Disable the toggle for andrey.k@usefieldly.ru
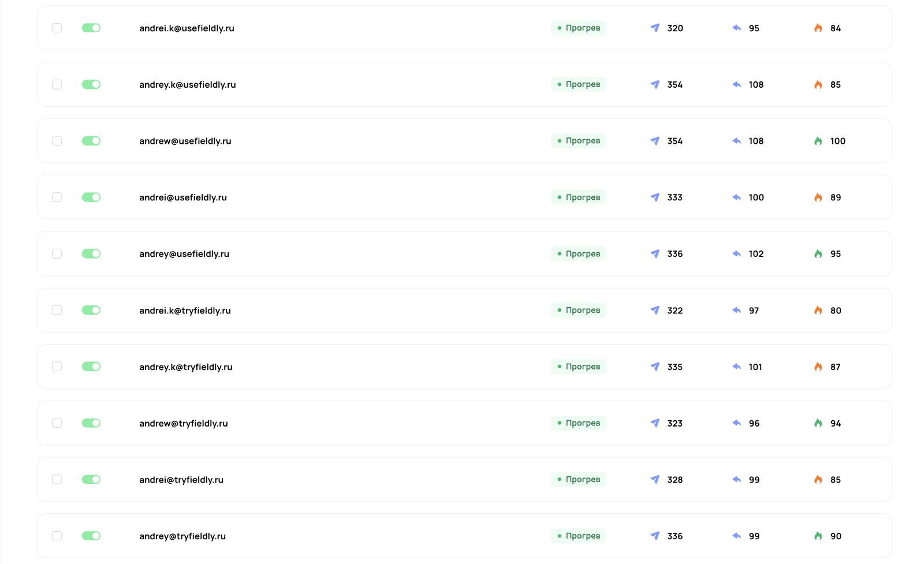Screen dimensions: 924x564 tap(91, 84)
